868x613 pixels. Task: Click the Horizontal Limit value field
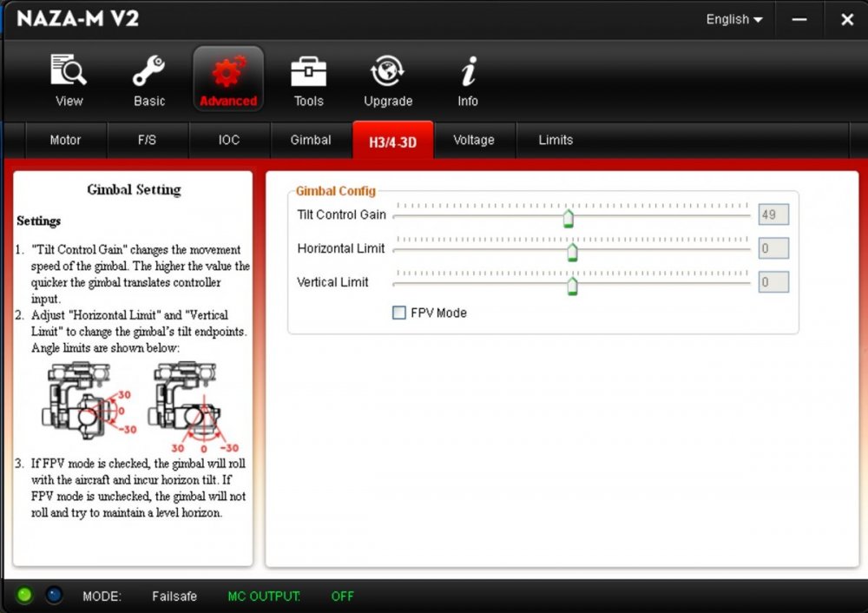773,248
